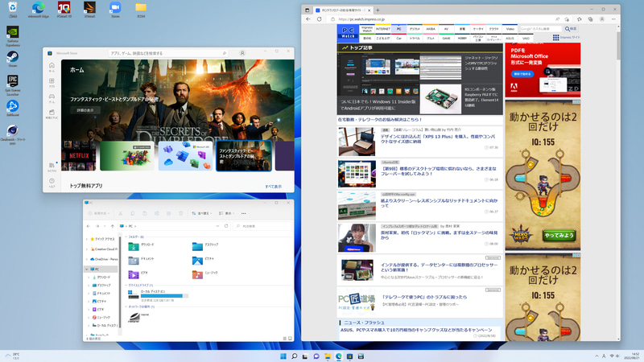Click the show all link in Microsoft Store
The width and height of the screenshot is (644, 362).
click(273, 187)
